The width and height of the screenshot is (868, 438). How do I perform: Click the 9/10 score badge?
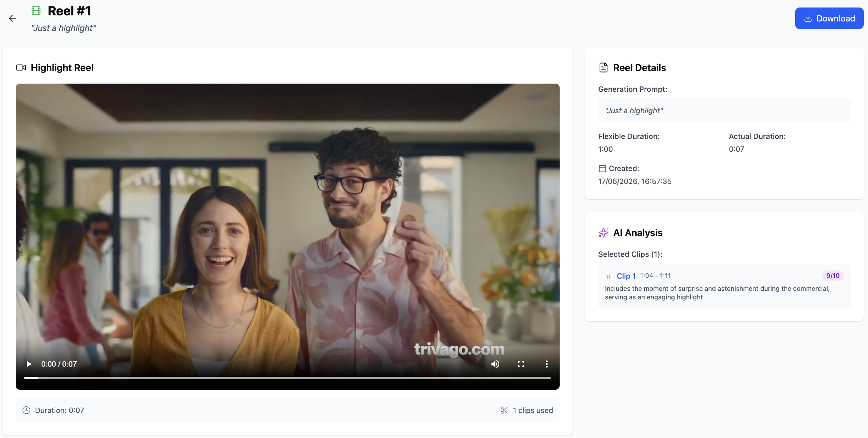coord(833,276)
